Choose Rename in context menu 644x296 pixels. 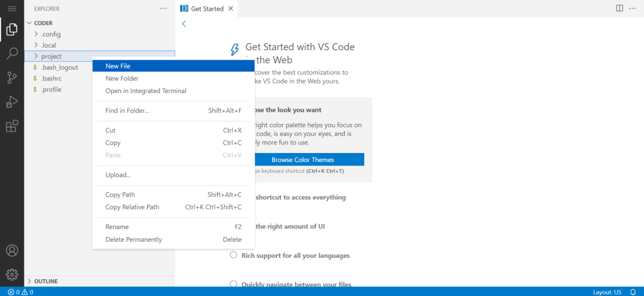[174, 227]
